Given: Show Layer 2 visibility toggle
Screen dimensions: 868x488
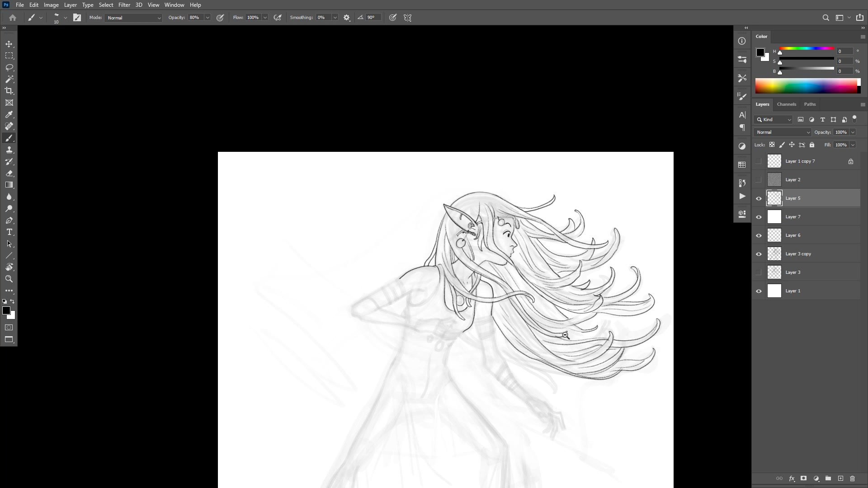Looking at the screenshot, I should click(759, 180).
